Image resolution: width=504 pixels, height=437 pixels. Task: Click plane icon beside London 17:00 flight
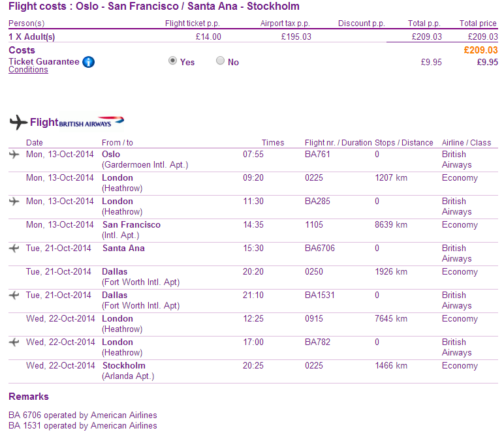pos(14,342)
